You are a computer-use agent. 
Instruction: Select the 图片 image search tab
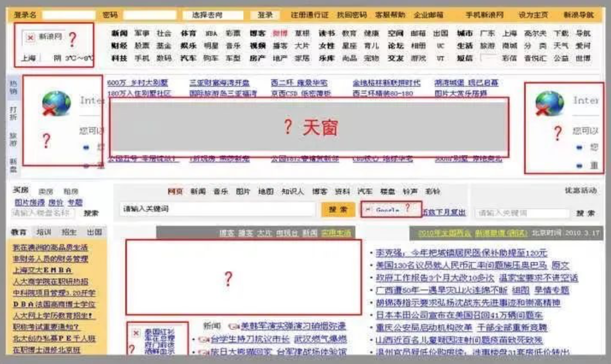(x=243, y=192)
